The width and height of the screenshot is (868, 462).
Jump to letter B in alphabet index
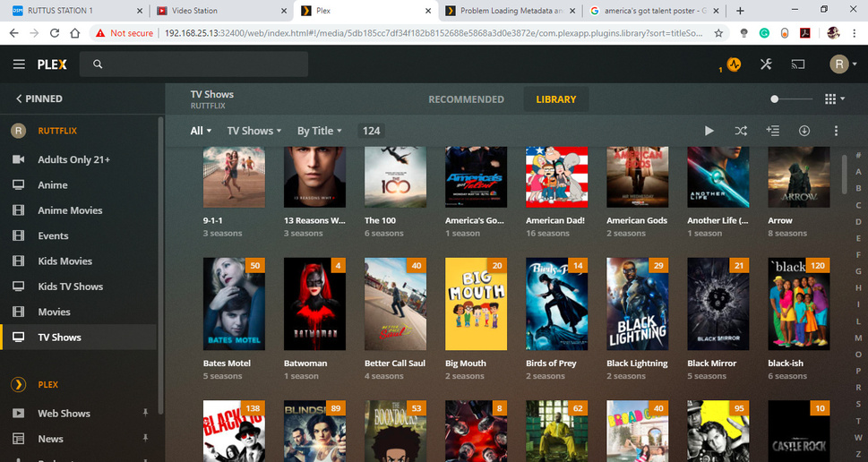tap(858, 188)
